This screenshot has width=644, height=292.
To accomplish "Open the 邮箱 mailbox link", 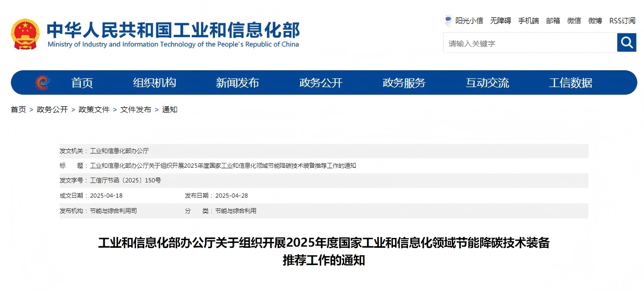I will coord(553,21).
